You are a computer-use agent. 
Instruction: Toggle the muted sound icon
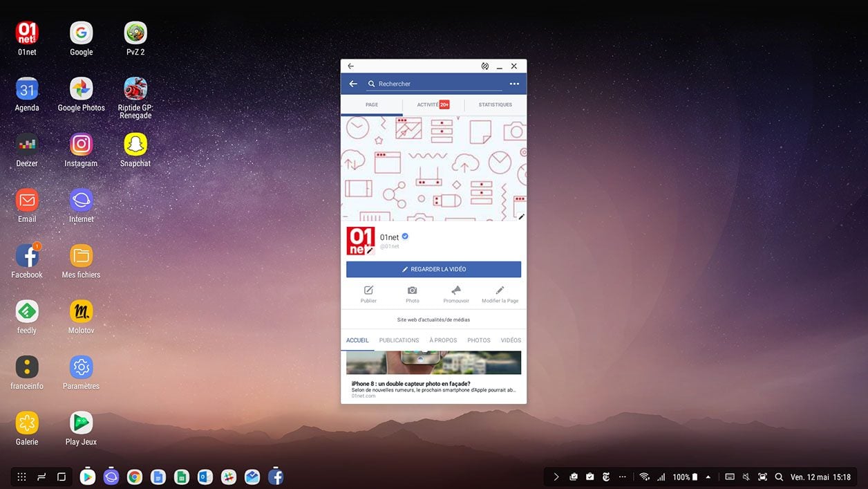click(746, 477)
